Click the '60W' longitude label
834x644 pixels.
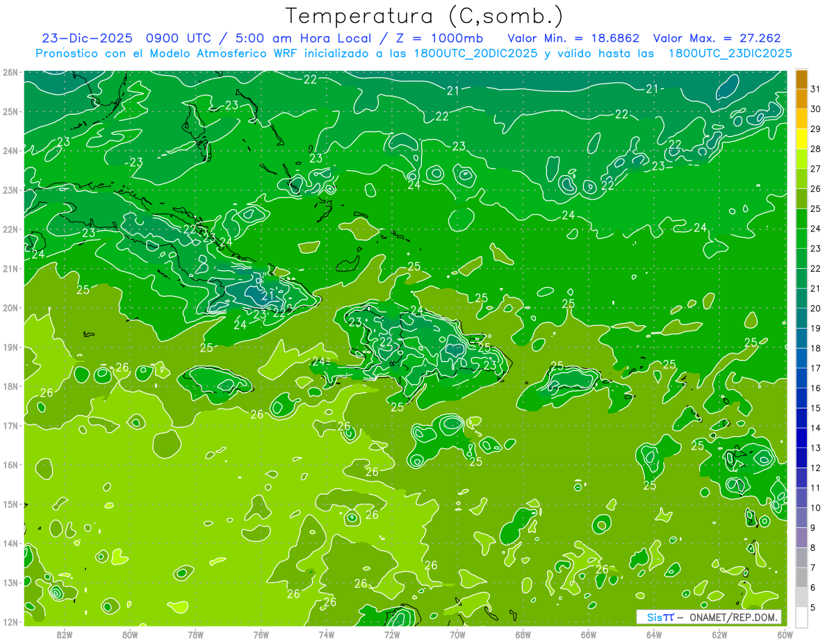click(785, 634)
